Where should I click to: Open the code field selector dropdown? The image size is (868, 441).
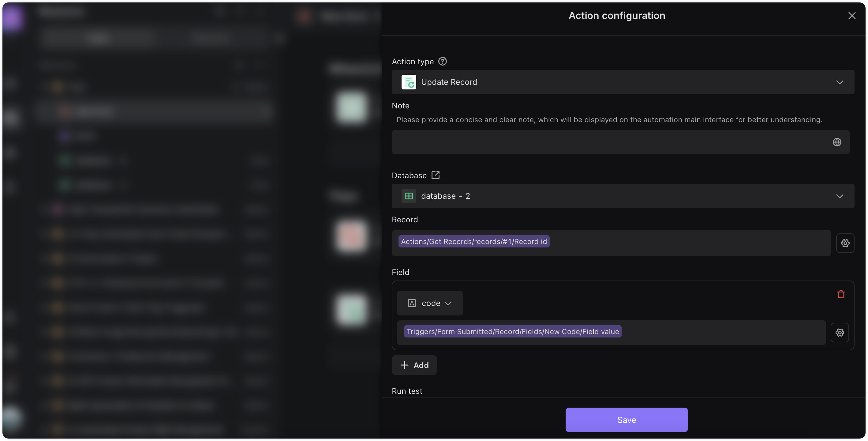[x=430, y=303]
